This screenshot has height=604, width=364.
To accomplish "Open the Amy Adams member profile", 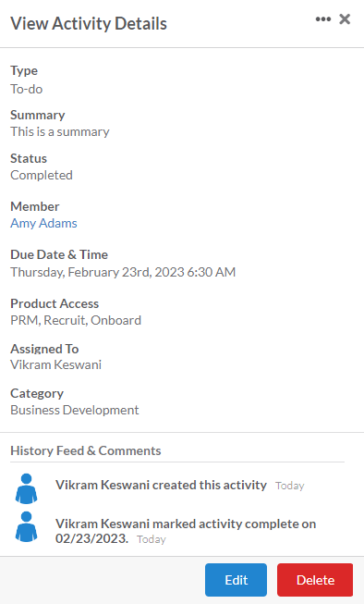I will point(43,223).
